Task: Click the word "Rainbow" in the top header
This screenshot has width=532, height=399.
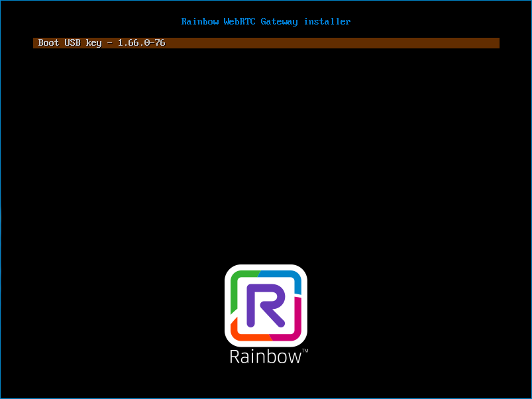Action: click(199, 22)
